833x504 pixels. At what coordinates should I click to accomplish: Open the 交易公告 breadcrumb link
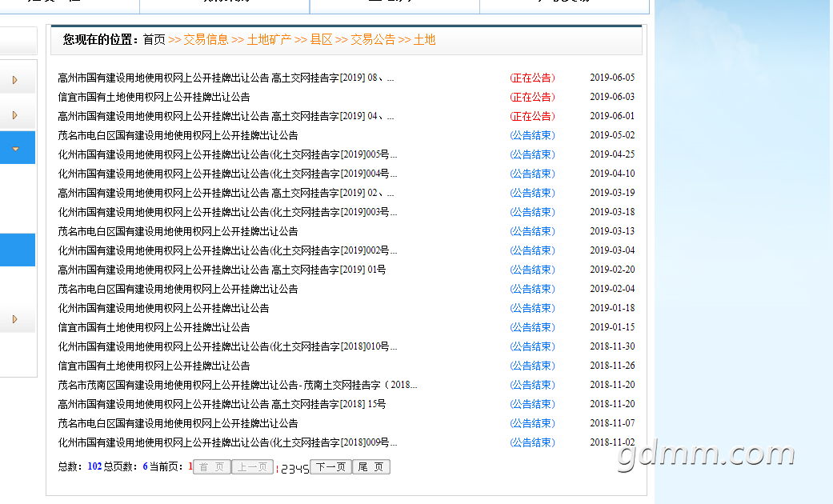[373, 40]
